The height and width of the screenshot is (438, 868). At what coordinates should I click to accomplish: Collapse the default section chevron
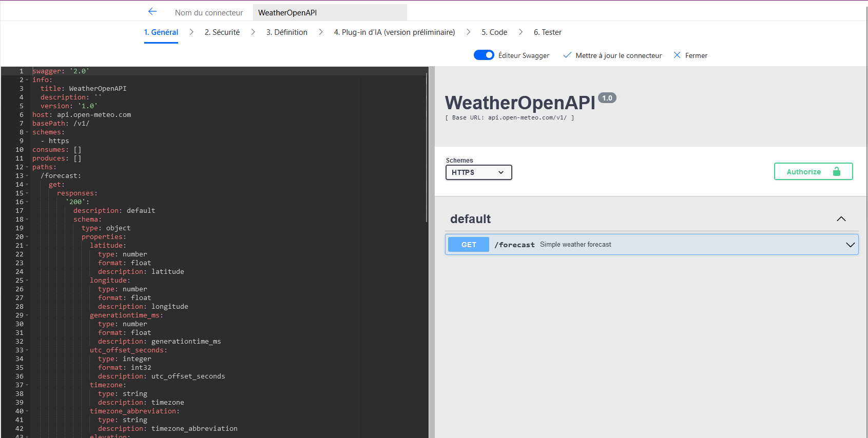(x=841, y=219)
